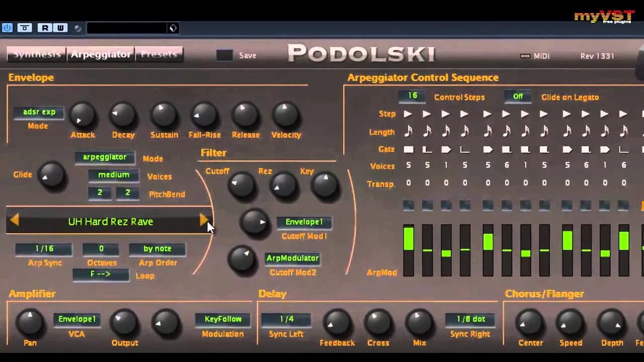Click the host bypass icon beside power
This screenshot has height=362, width=644.
24,28
